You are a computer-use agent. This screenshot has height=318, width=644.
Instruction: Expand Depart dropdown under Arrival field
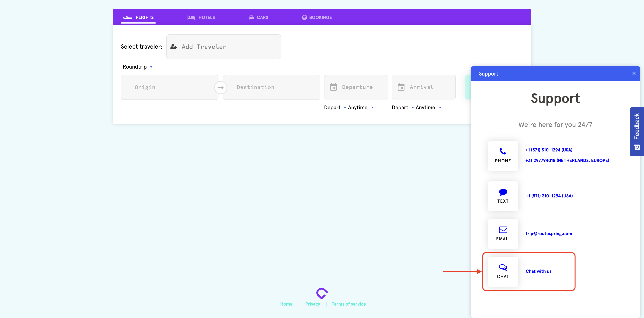403,108
